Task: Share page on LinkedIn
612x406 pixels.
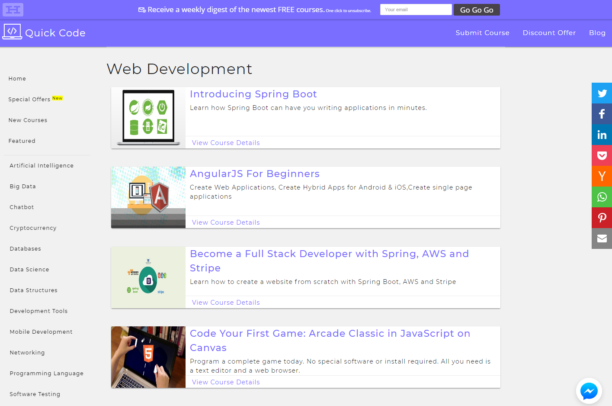Action: point(602,135)
